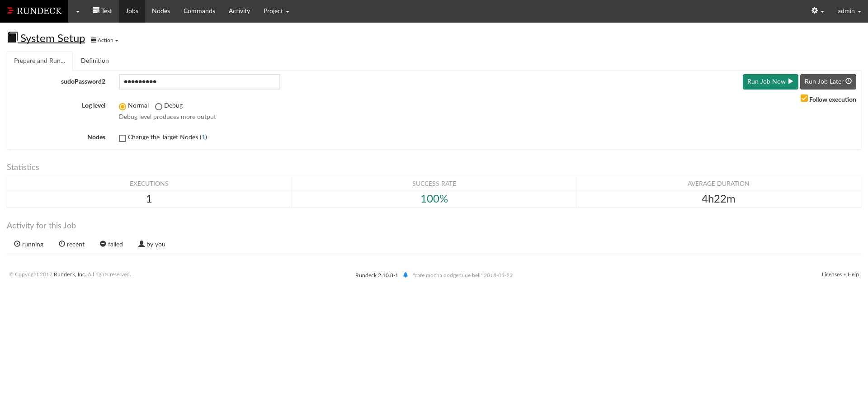
Task: Open the Licenses link
Action: [832, 274]
